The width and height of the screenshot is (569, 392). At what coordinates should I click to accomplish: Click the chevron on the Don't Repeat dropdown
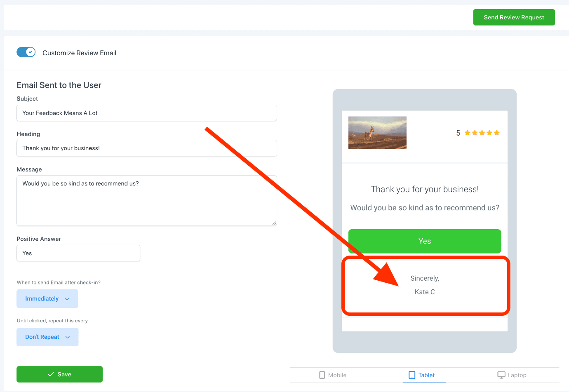[x=68, y=337]
